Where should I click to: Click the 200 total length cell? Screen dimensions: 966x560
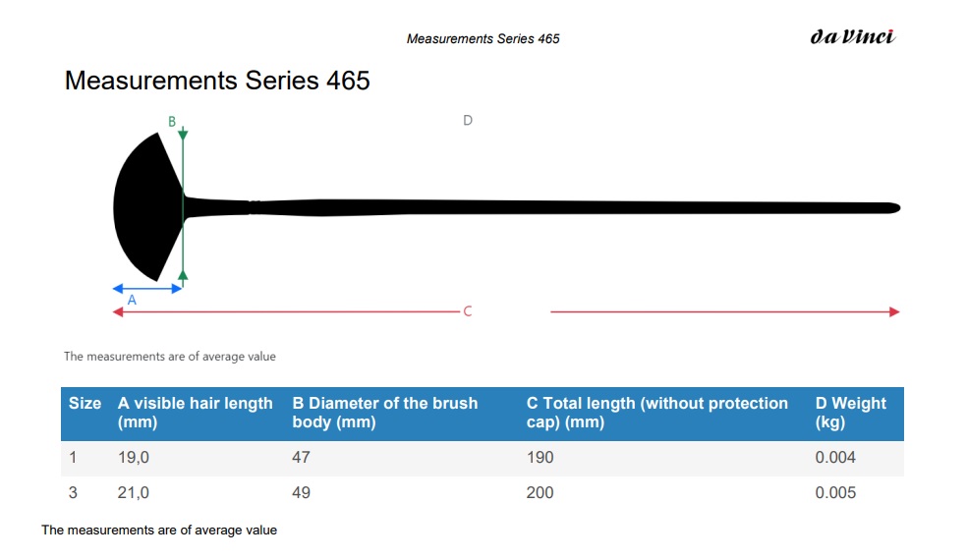pos(540,493)
